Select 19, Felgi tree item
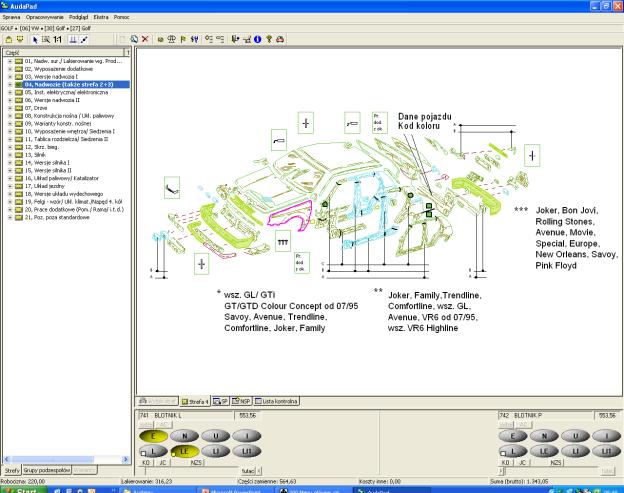Image resolution: width=624 pixels, height=493 pixels. 74,202
